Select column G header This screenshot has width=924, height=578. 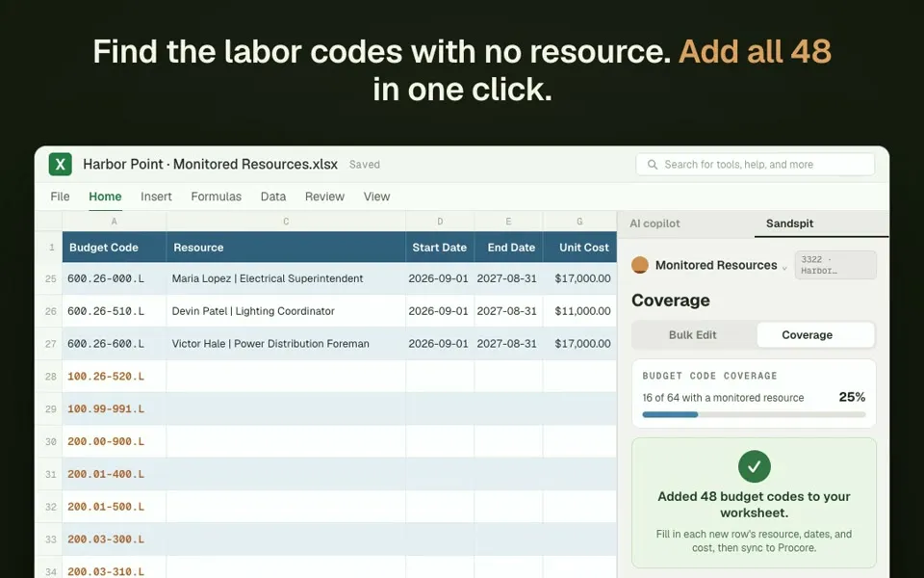(x=579, y=222)
